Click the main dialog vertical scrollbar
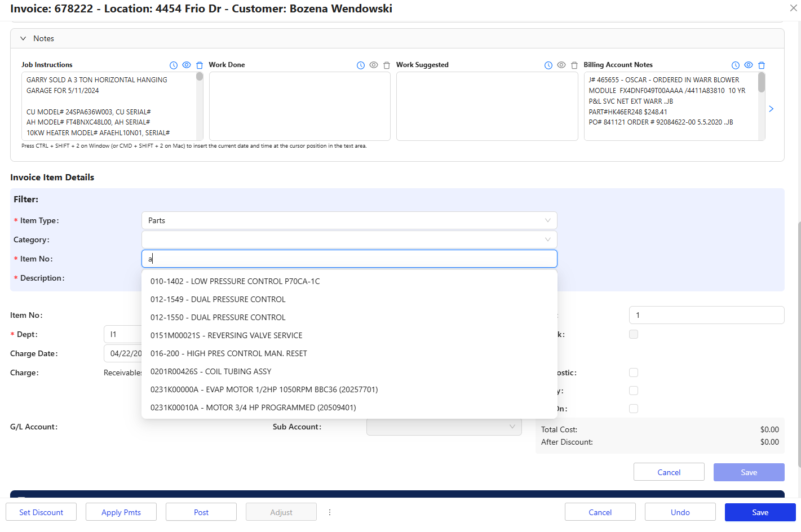801x532 pixels. click(798, 344)
